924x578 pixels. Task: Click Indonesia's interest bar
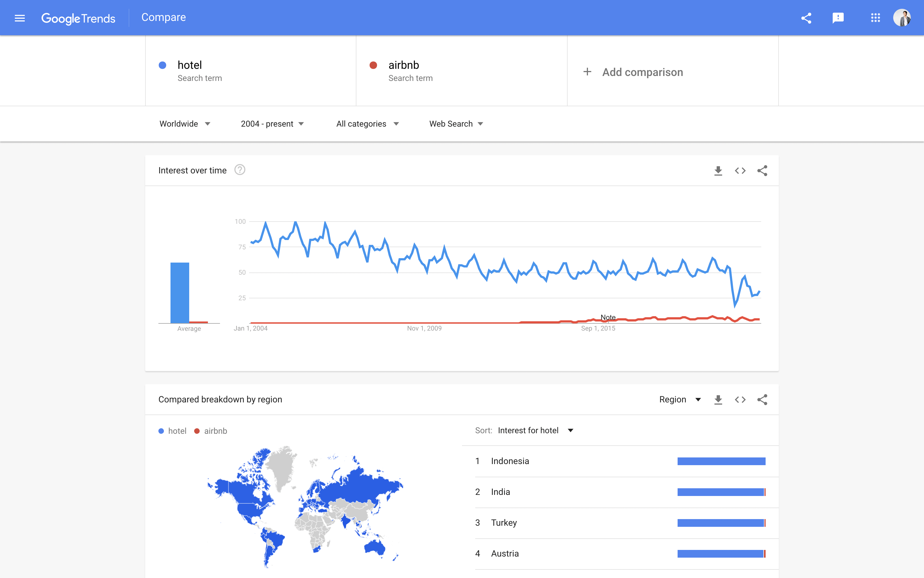coord(721,461)
